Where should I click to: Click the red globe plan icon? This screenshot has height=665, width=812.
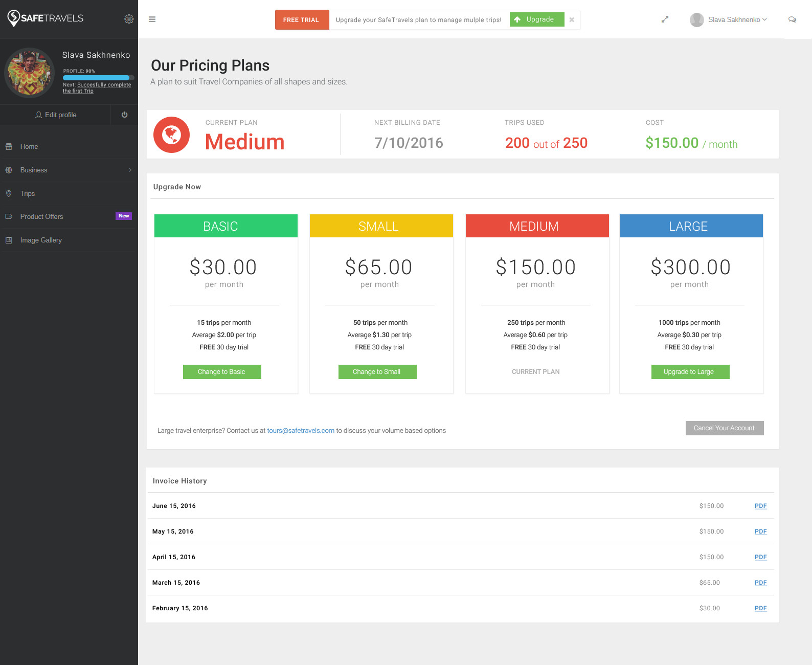(x=172, y=135)
